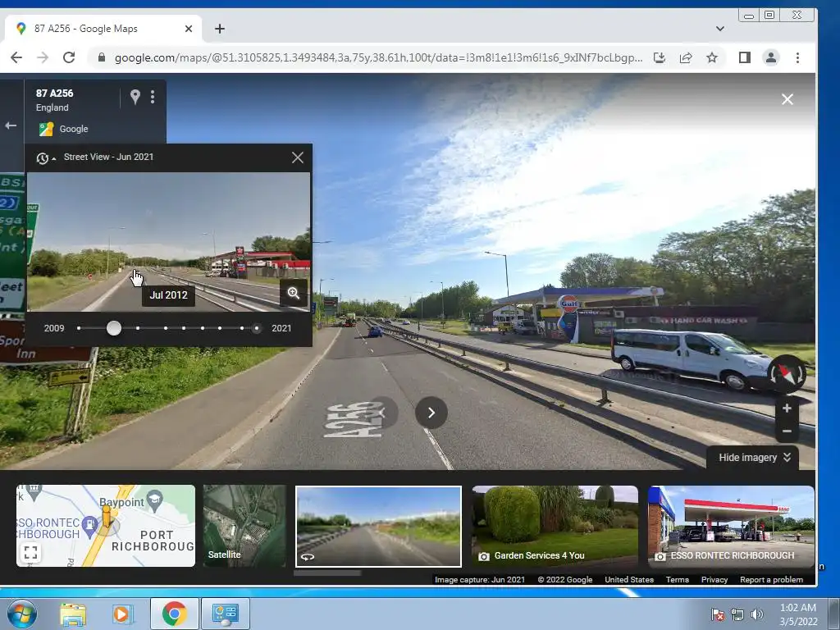Open the Chrome profile avatar
This screenshot has width=840, height=630.
pyautogui.click(x=771, y=57)
